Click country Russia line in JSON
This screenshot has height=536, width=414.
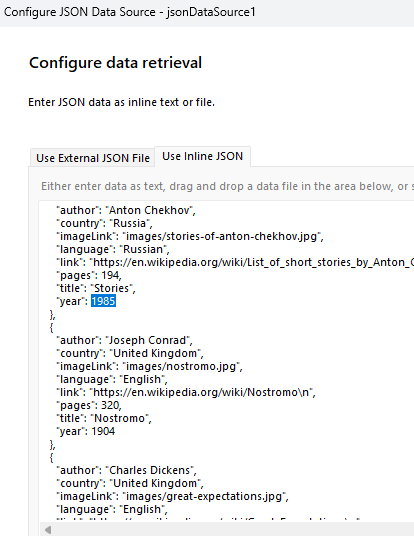point(104,223)
